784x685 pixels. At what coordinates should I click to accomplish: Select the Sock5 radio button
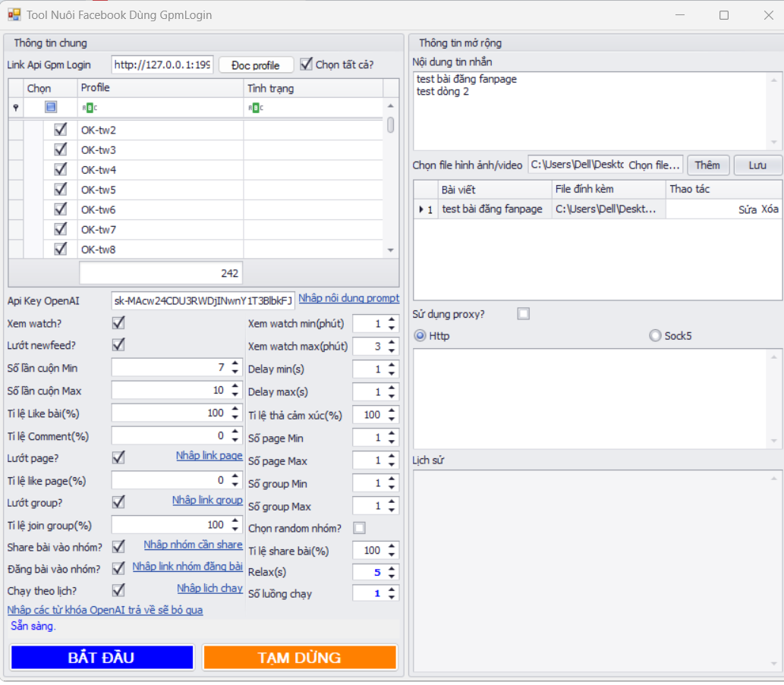655,335
